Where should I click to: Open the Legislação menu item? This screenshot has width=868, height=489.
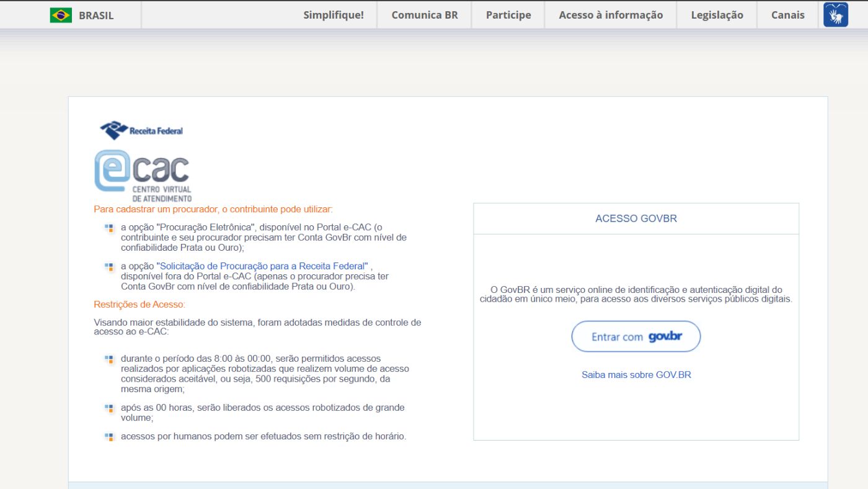tap(717, 15)
